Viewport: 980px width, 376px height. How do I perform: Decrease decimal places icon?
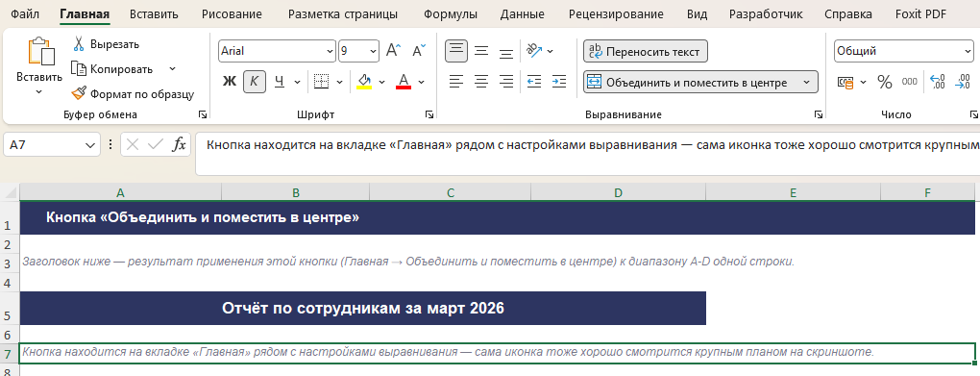[963, 82]
